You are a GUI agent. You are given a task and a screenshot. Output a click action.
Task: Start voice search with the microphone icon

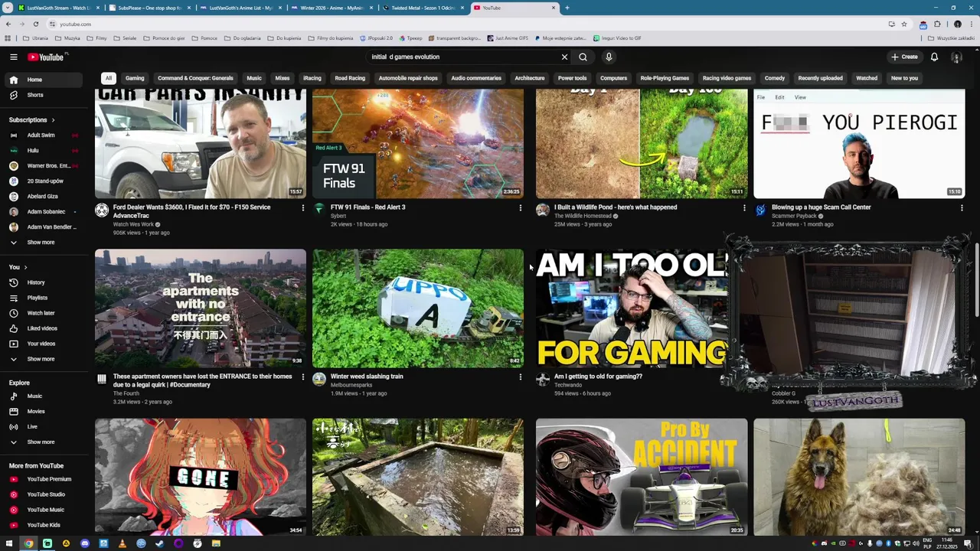click(609, 57)
